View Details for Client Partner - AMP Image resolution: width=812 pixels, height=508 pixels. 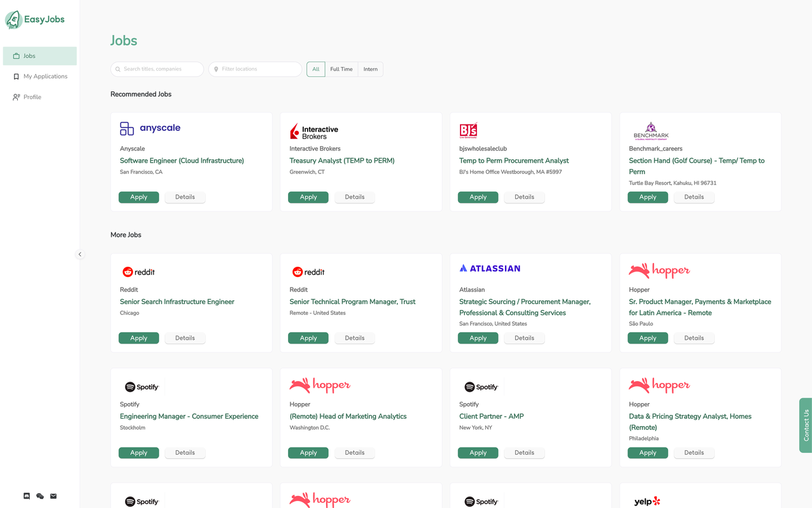(525, 453)
